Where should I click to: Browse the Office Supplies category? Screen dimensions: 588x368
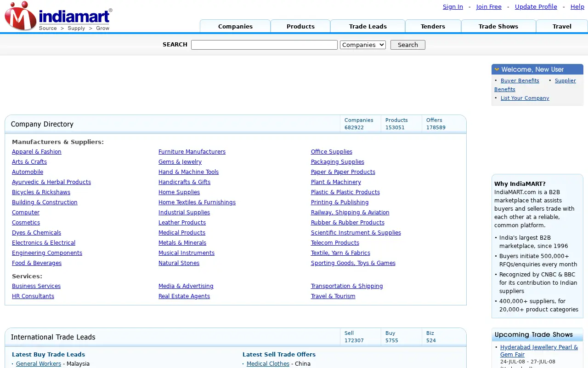tap(332, 152)
